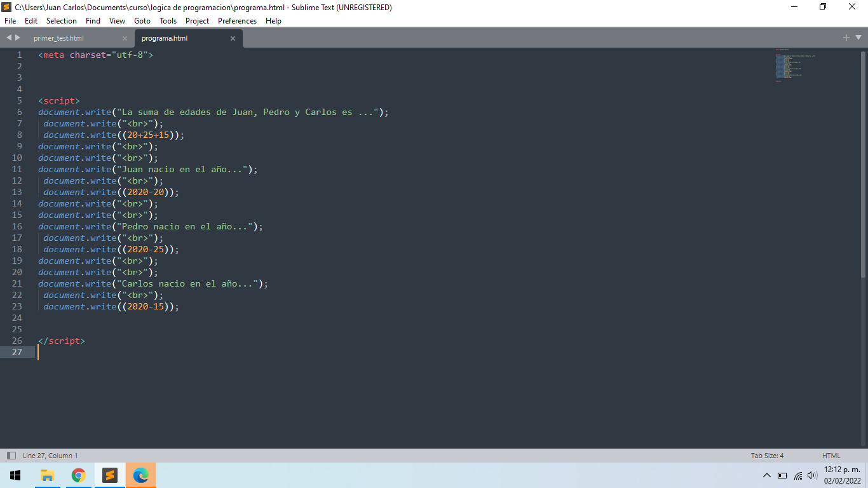This screenshot has height=488, width=868.
Task: Click the tab navigation forward arrow
Action: [x=18, y=38]
